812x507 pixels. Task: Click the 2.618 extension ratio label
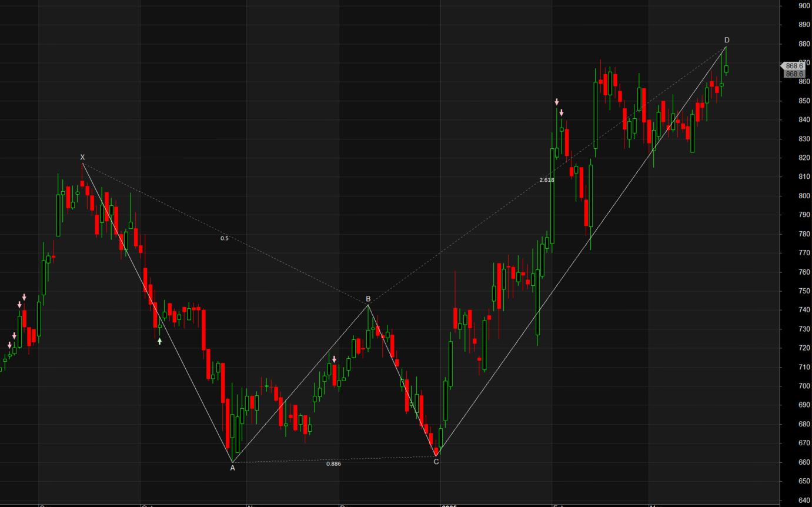tap(546, 179)
